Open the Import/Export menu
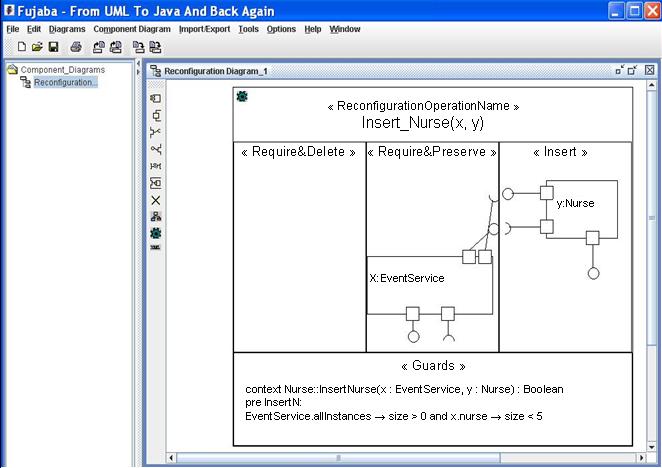 pos(204,29)
